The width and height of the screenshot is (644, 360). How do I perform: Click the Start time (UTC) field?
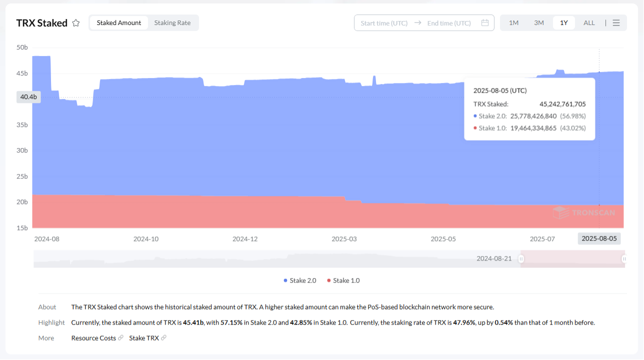pyautogui.click(x=384, y=23)
